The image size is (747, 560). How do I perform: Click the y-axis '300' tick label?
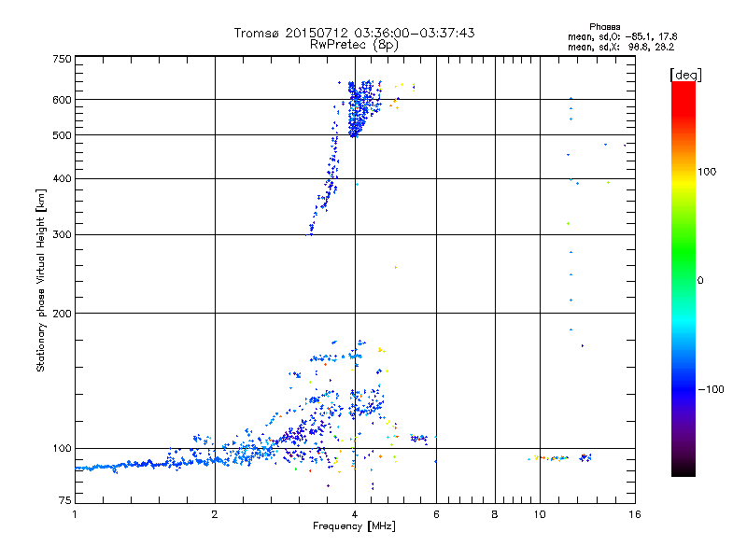(62, 234)
